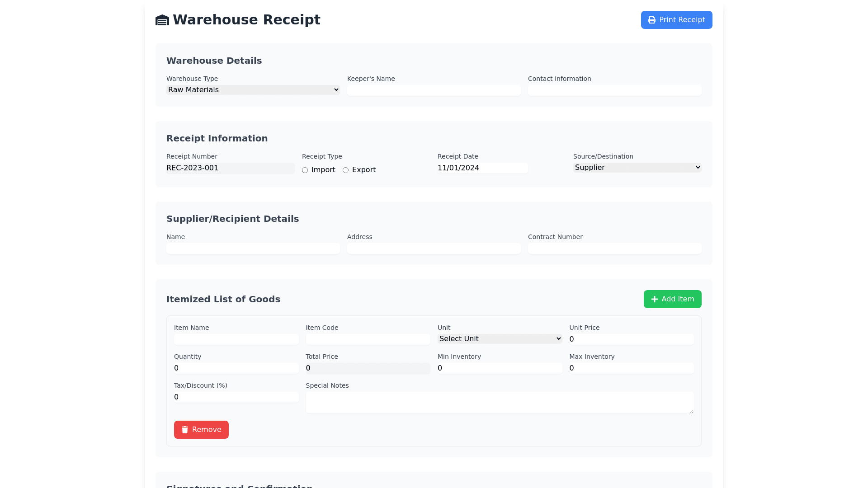
Task: Select the Import receipt type
Action: click(x=305, y=170)
